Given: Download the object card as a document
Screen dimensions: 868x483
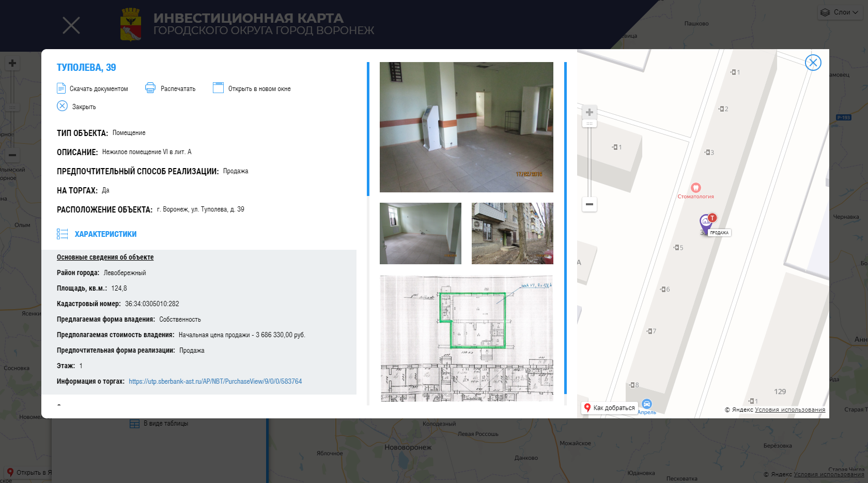Looking at the screenshot, I should coord(61,88).
